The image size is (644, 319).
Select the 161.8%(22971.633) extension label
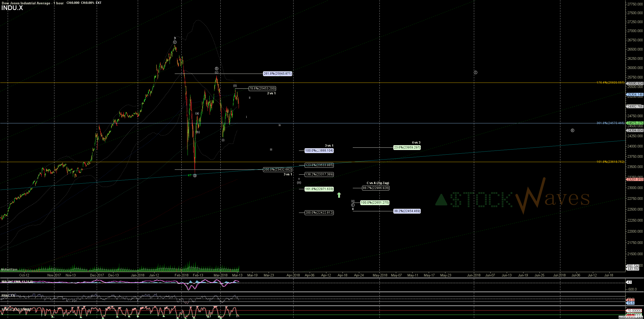[319, 189]
